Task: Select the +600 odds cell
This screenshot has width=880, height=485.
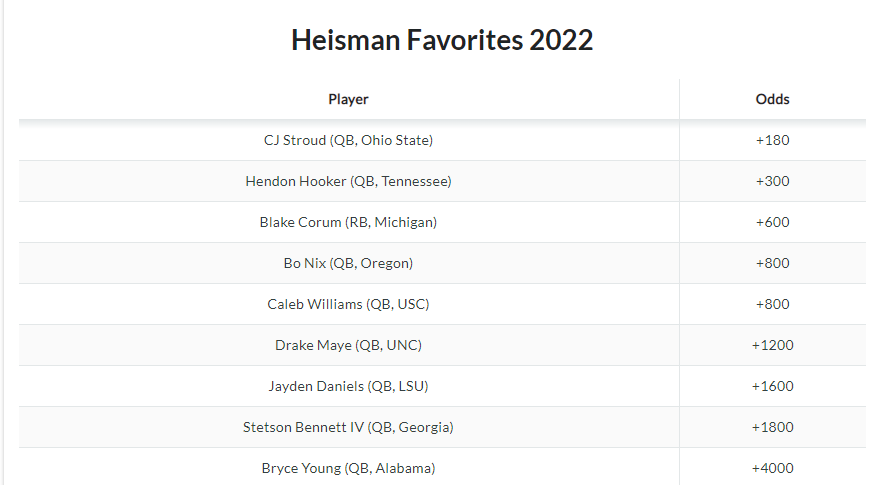Action: [x=772, y=222]
